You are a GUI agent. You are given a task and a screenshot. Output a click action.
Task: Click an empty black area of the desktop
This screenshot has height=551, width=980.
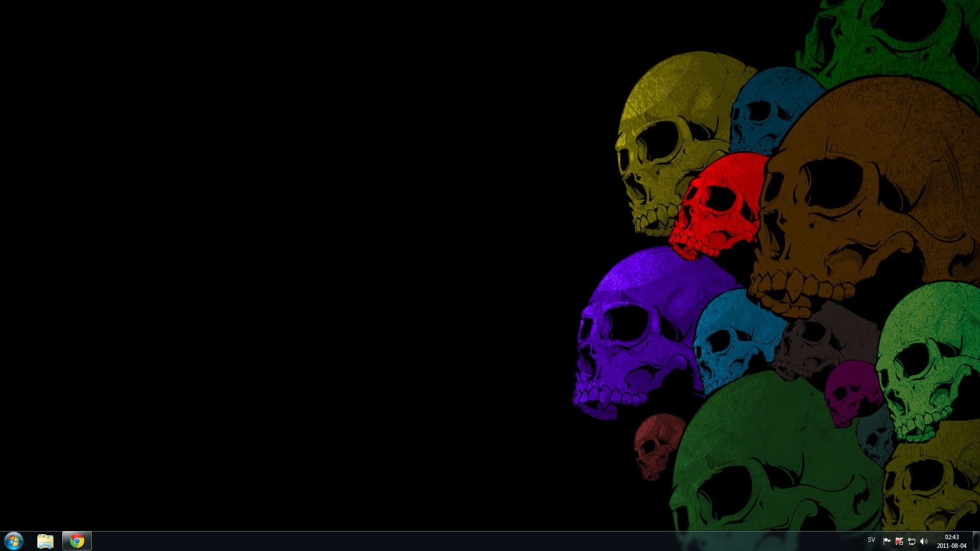pyautogui.click(x=255, y=255)
